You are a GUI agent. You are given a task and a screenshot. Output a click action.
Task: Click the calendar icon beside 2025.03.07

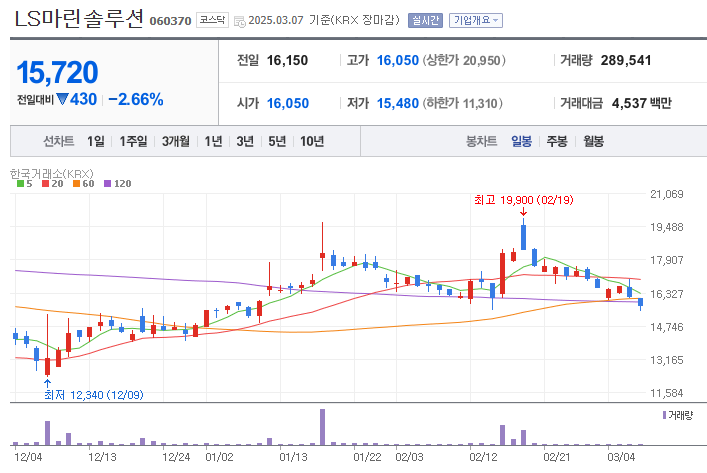coord(240,21)
